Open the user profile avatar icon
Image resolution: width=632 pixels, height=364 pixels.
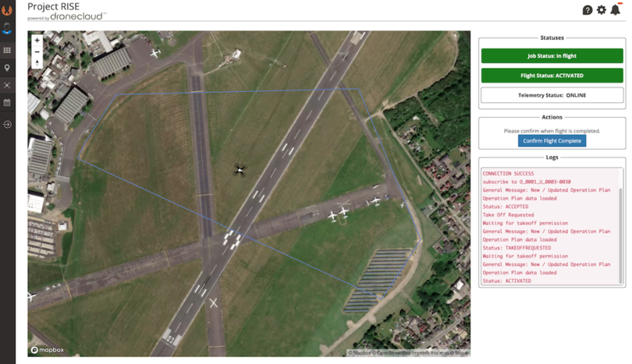[7, 29]
